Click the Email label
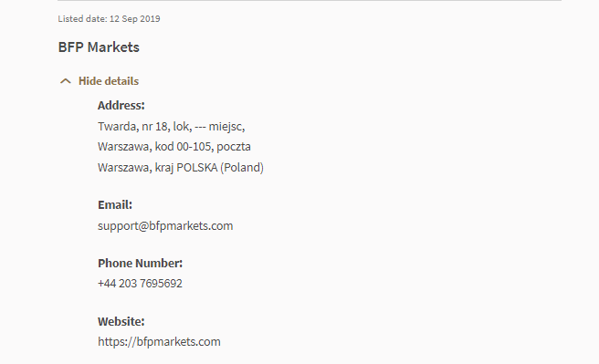 click(x=115, y=205)
